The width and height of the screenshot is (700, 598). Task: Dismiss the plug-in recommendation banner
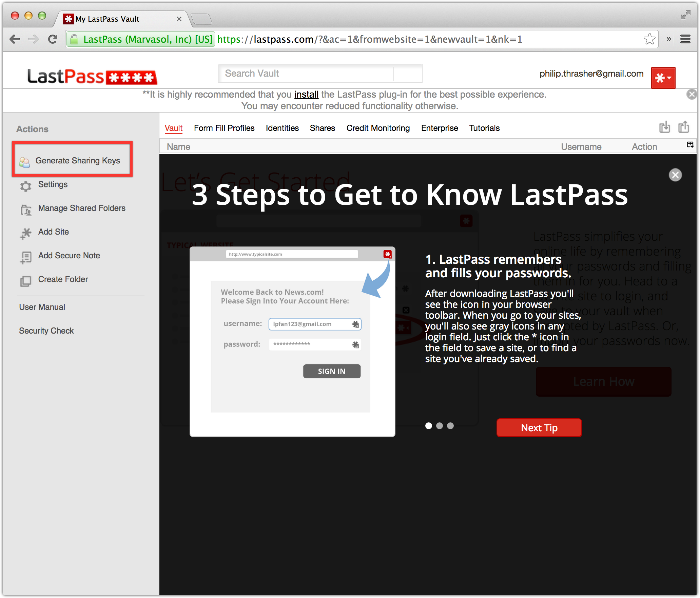[x=692, y=94]
